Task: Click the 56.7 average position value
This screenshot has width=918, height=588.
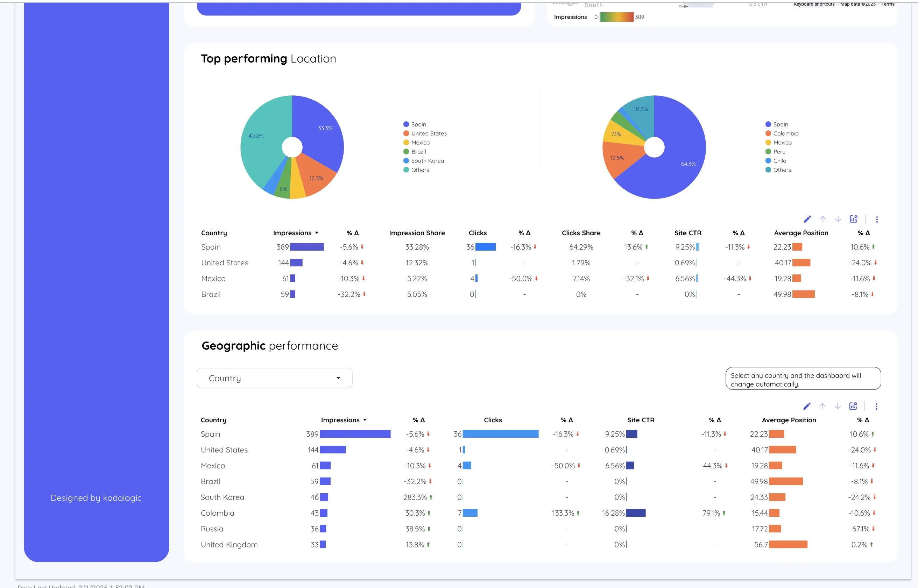Action: pos(761,545)
